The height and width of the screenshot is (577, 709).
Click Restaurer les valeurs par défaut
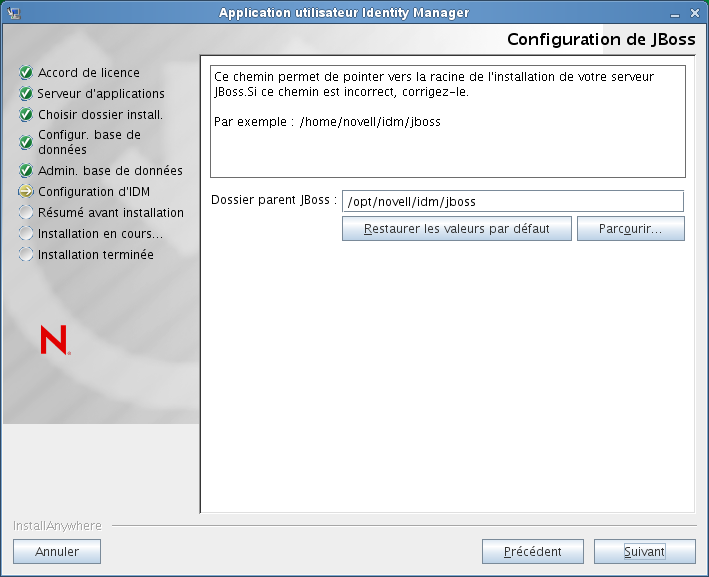pyautogui.click(x=456, y=229)
